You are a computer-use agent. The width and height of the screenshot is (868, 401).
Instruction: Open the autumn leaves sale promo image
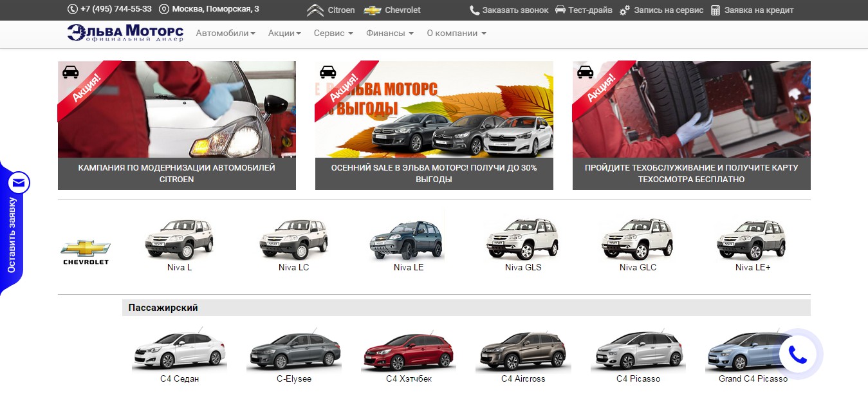434,109
